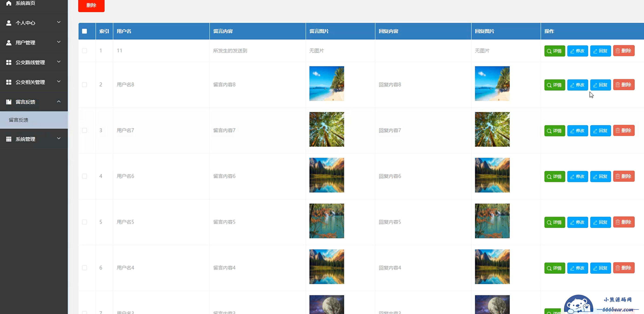This screenshot has height=314, width=644.
Task: Open 详情 for 用户名4 row
Action: pos(555,268)
